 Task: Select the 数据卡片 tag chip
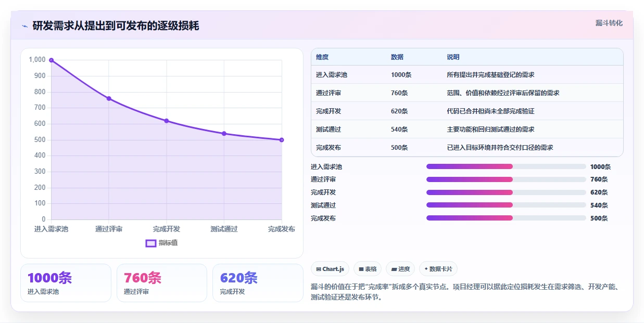[438, 269]
